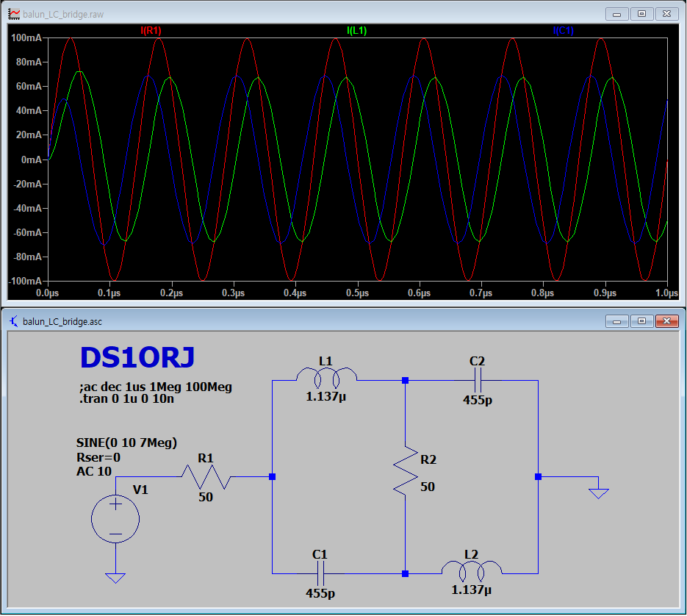
Task: Minimize the balun_LC_bridge.raw waveform window
Action: 617,14
